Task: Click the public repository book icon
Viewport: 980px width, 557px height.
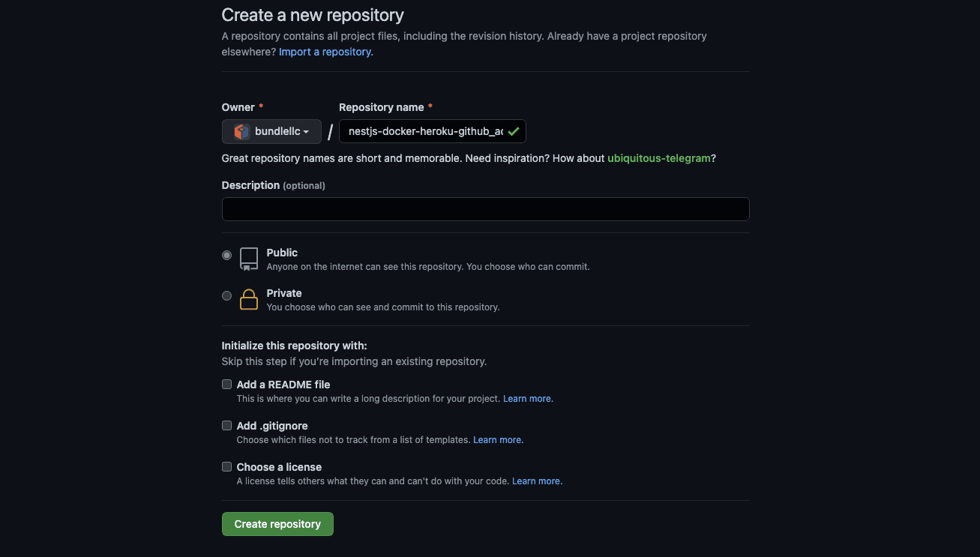Action: 249,259
